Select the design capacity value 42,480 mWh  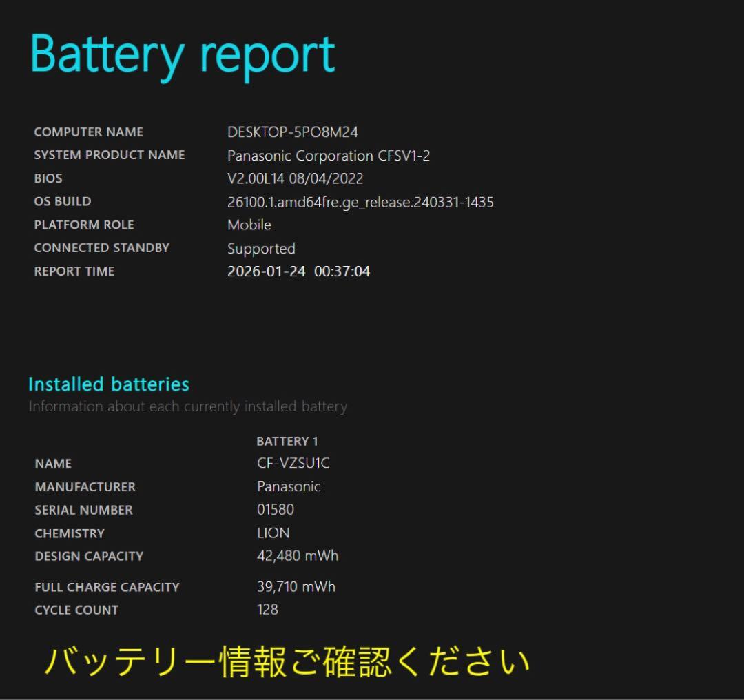point(298,556)
